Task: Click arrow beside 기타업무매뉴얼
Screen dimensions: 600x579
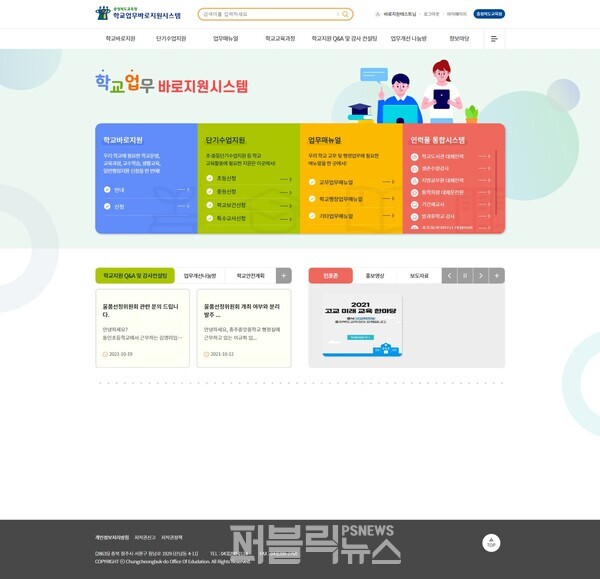Action: pyautogui.click(x=388, y=216)
